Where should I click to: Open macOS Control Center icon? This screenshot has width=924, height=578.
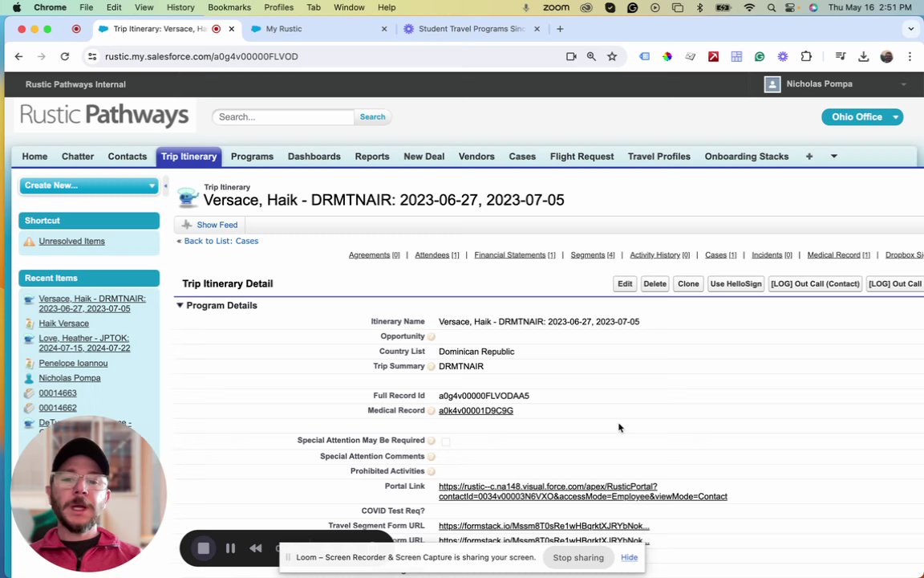pyautogui.click(x=791, y=8)
